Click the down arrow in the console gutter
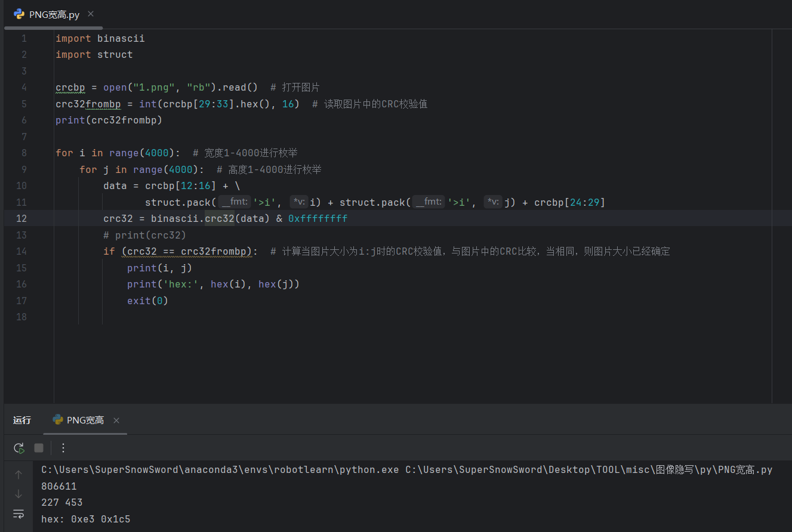Image resolution: width=792 pixels, height=532 pixels. click(19, 494)
